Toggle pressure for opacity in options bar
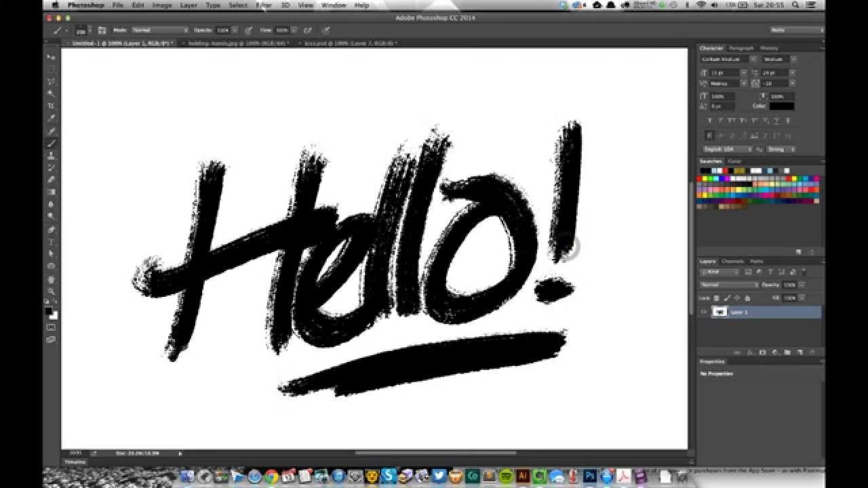Screen dimensions: 868x488 [248, 30]
